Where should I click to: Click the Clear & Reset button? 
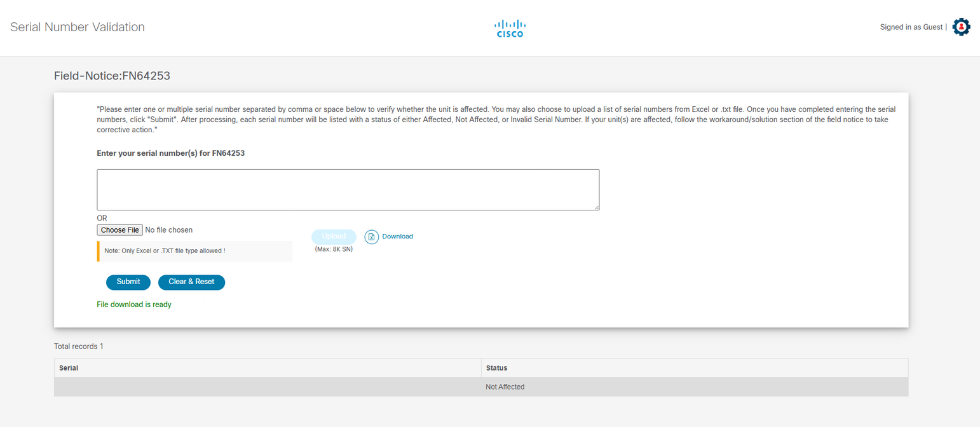tap(191, 282)
